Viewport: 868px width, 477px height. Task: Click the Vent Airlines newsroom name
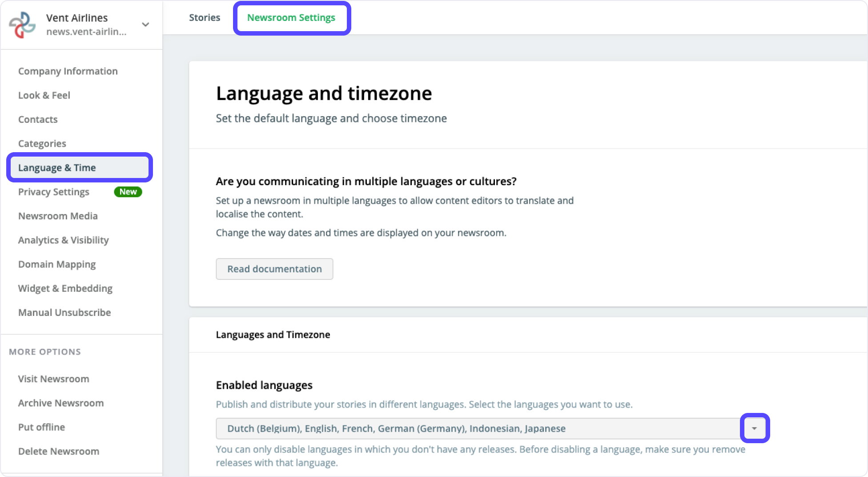(x=77, y=18)
